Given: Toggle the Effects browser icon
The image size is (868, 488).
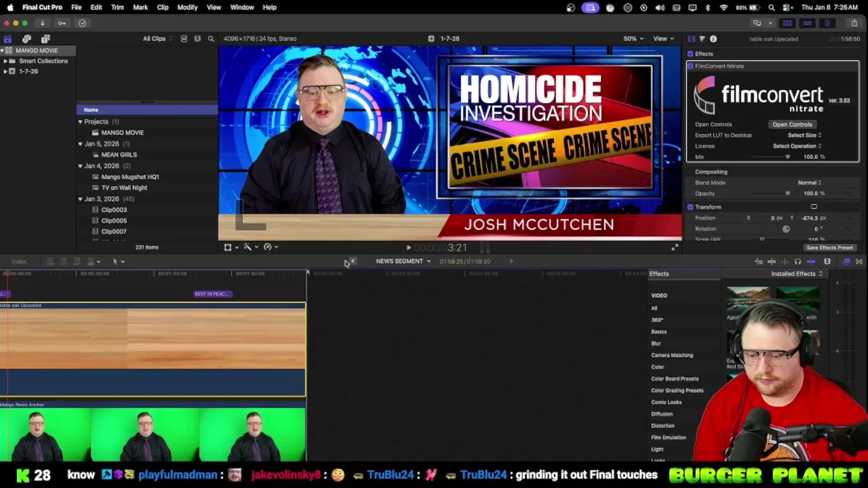Looking at the screenshot, I should 846,262.
